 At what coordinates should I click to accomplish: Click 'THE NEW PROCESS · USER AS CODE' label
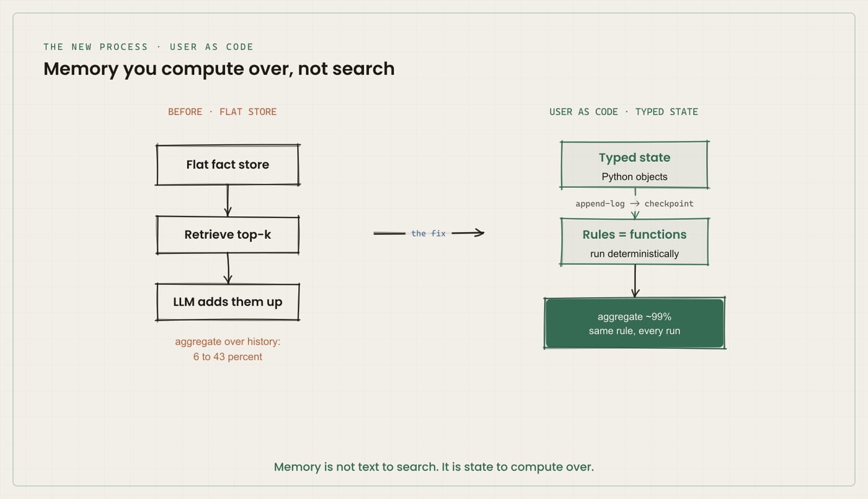click(x=148, y=46)
